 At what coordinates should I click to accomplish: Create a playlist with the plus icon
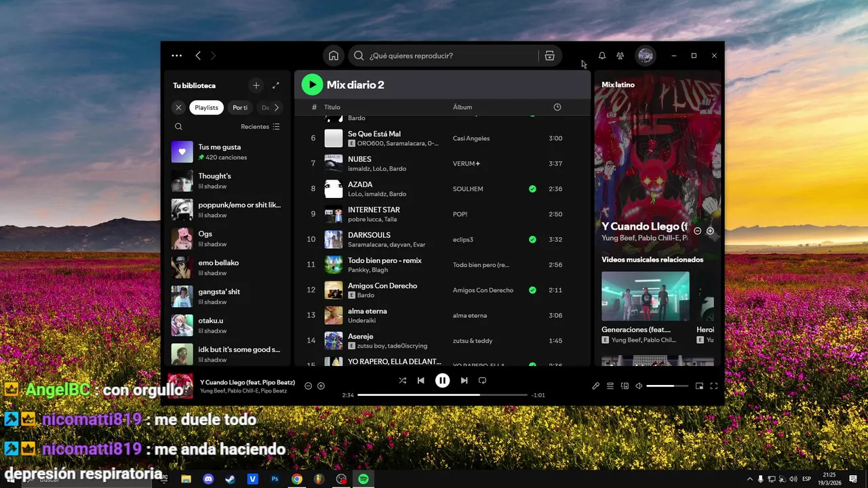(x=256, y=85)
